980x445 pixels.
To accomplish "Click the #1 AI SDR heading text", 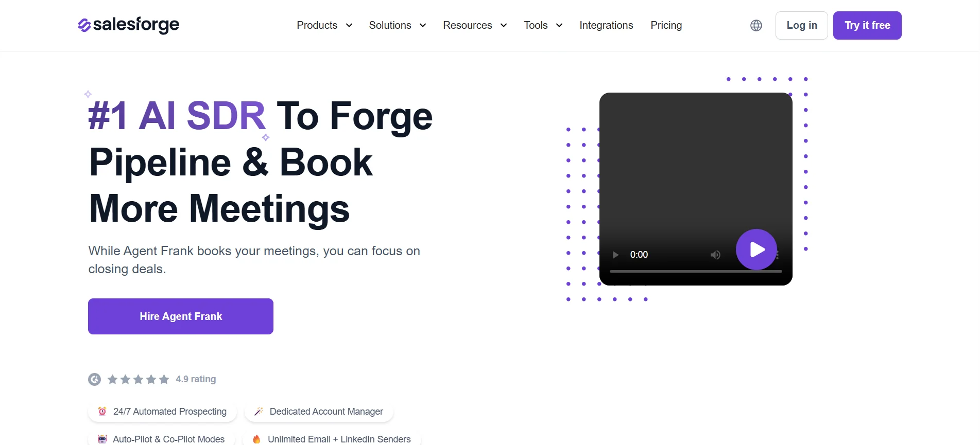I will pos(177,116).
